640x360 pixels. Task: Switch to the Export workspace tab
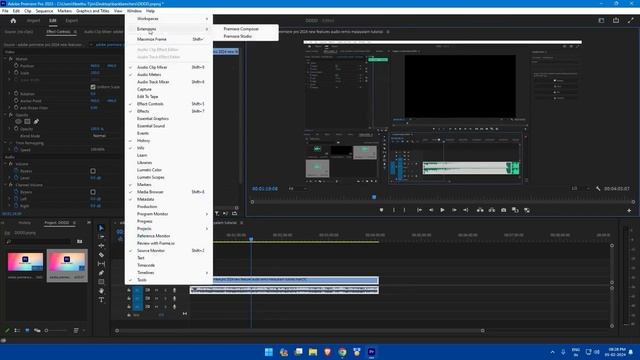coord(71,20)
